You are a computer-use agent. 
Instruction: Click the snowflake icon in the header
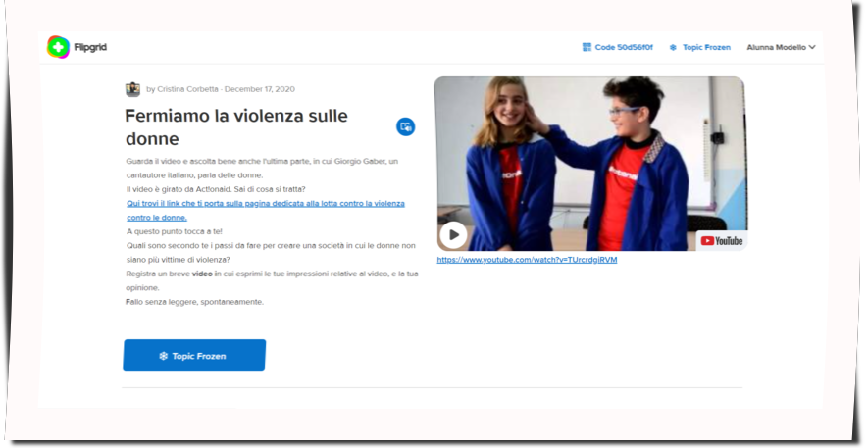tap(673, 47)
